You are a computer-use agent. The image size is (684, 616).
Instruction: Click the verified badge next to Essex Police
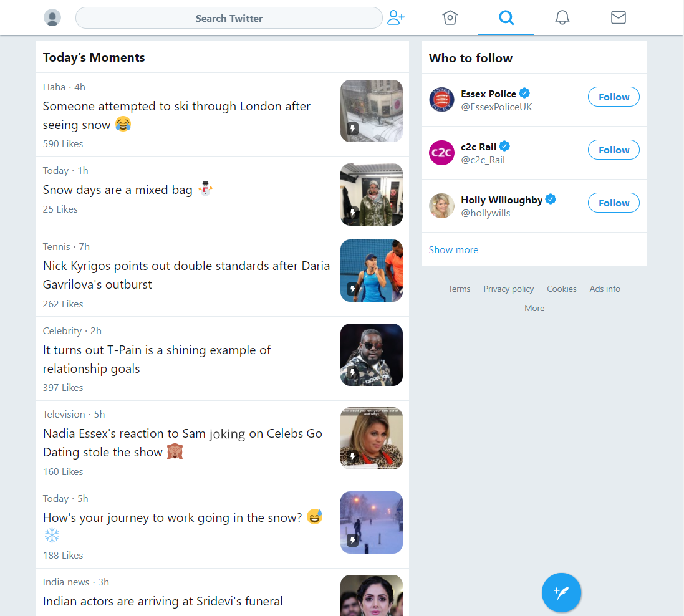pyautogui.click(x=524, y=94)
